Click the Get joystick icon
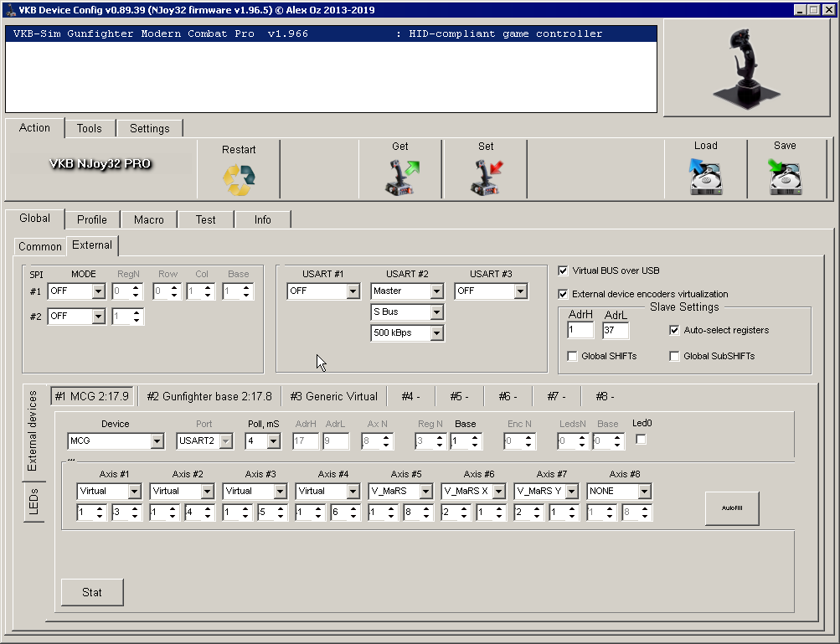 click(402, 178)
